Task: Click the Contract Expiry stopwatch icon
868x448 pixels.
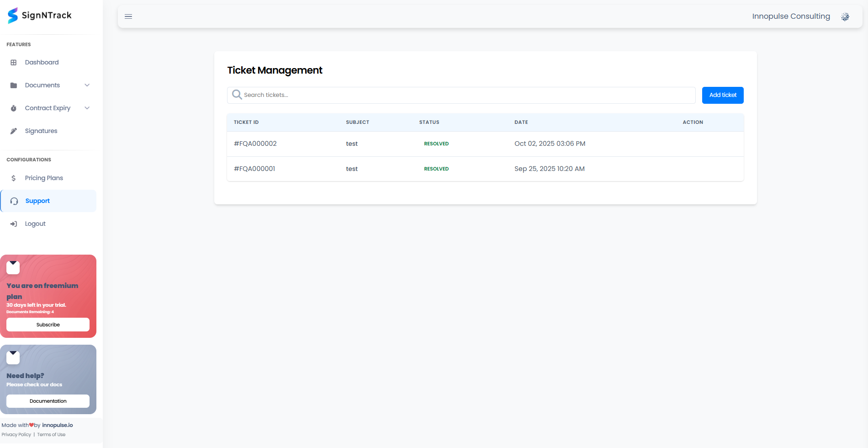Action: click(14, 108)
